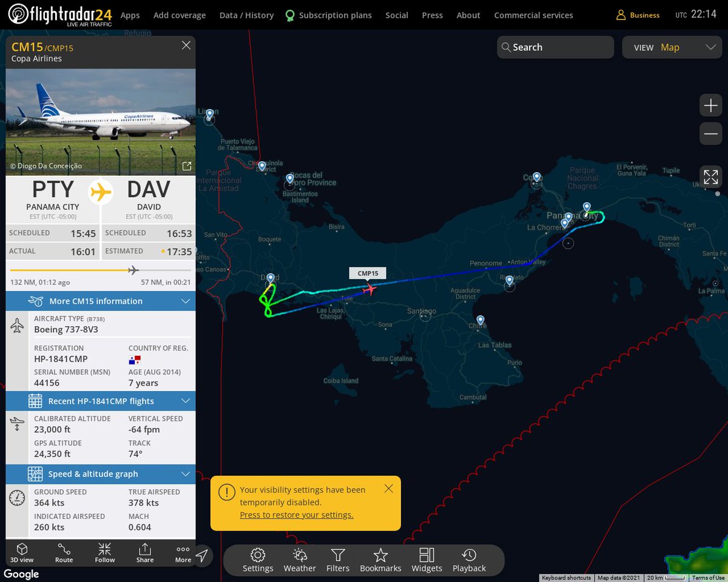The image size is (728, 582).
Task: Click the UTC 22:14 clock
Action: pos(696,15)
